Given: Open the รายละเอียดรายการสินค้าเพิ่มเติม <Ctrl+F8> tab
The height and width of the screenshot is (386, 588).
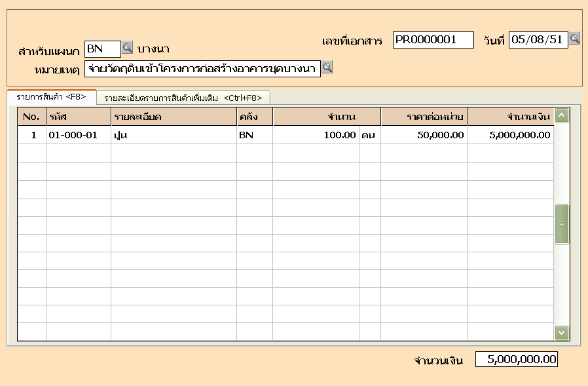Looking at the screenshot, I should [183, 98].
